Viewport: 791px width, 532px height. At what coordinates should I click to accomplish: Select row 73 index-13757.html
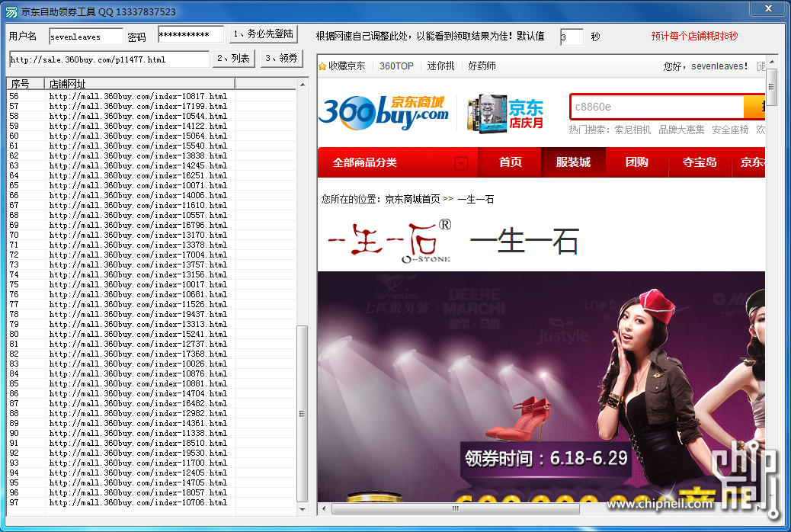coord(152,264)
